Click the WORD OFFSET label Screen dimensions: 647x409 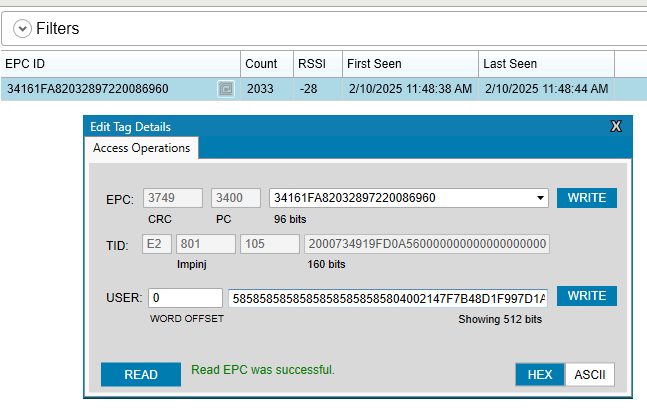[x=187, y=319]
